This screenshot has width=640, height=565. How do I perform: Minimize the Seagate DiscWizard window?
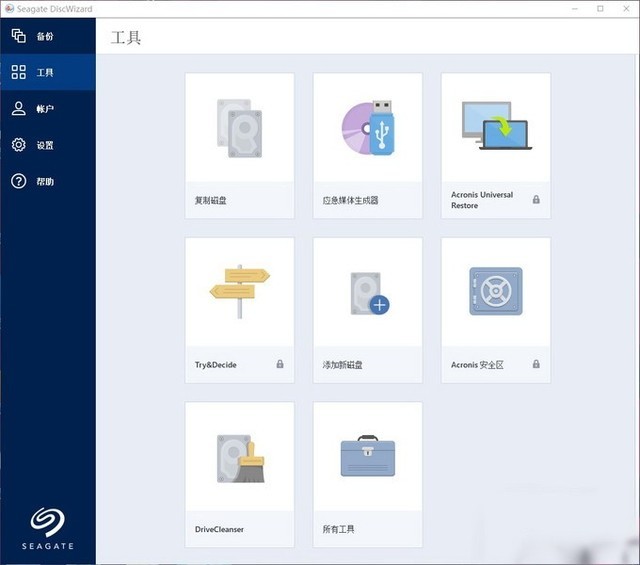[x=575, y=9]
